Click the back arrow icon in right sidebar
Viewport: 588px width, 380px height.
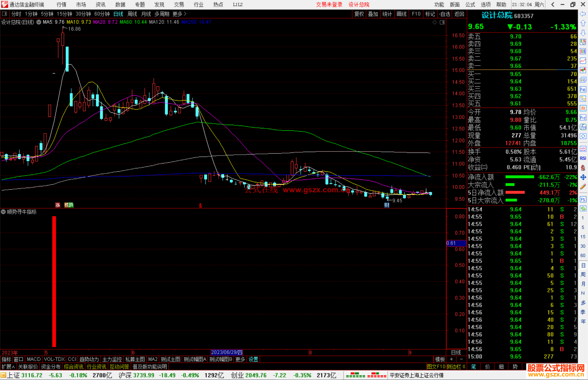coord(583,14)
